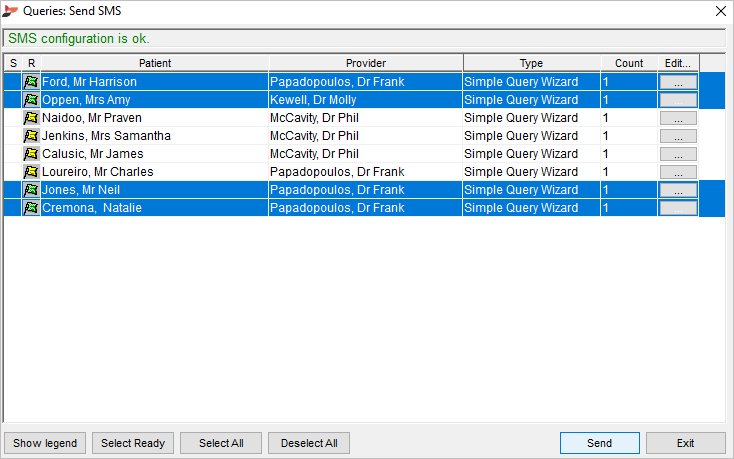Open edit ellipsis button for Ford row
Image resolution: width=734 pixels, height=459 pixels.
pos(678,82)
